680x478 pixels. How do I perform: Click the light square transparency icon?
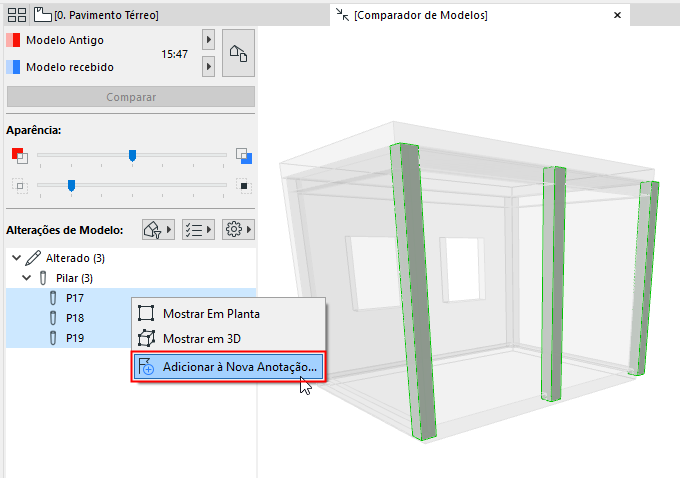pyautogui.click(x=20, y=186)
